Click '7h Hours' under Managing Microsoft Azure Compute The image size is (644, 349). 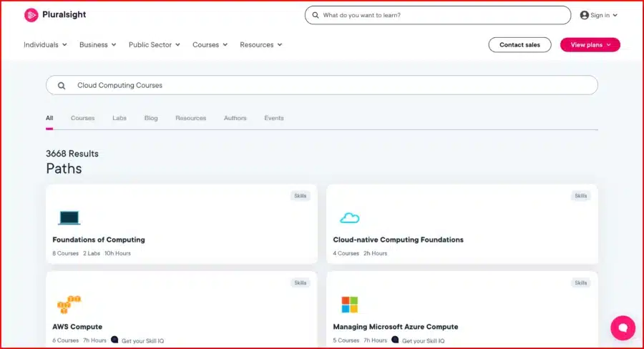pyautogui.click(x=375, y=340)
